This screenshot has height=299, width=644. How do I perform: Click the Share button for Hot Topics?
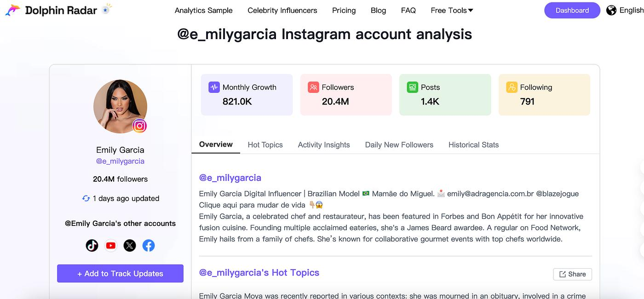(x=573, y=274)
